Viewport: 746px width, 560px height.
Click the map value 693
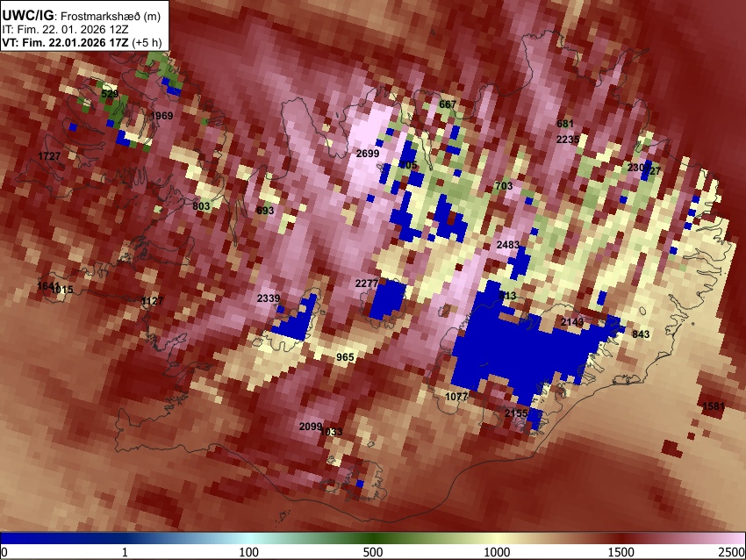point(265,211)
